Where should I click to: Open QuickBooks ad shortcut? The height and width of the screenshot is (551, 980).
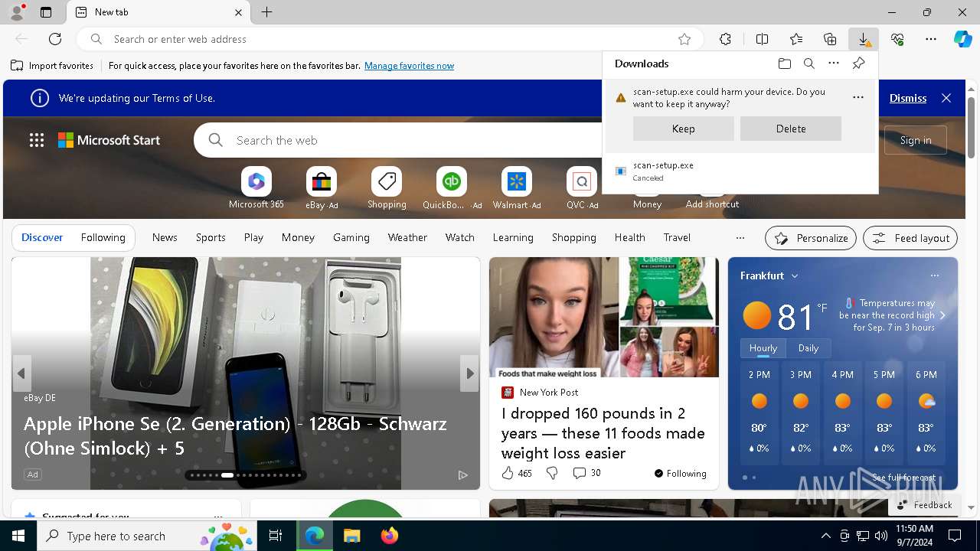tap(452, 188)
